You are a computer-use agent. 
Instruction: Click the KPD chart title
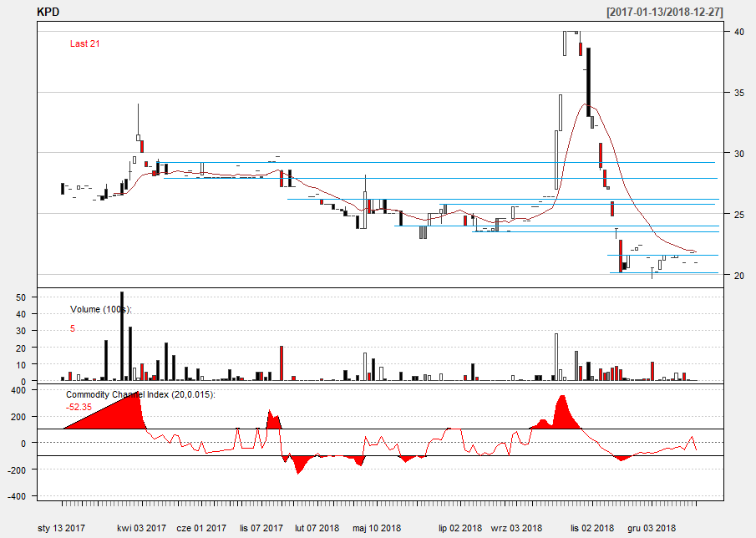pos(48,12)
